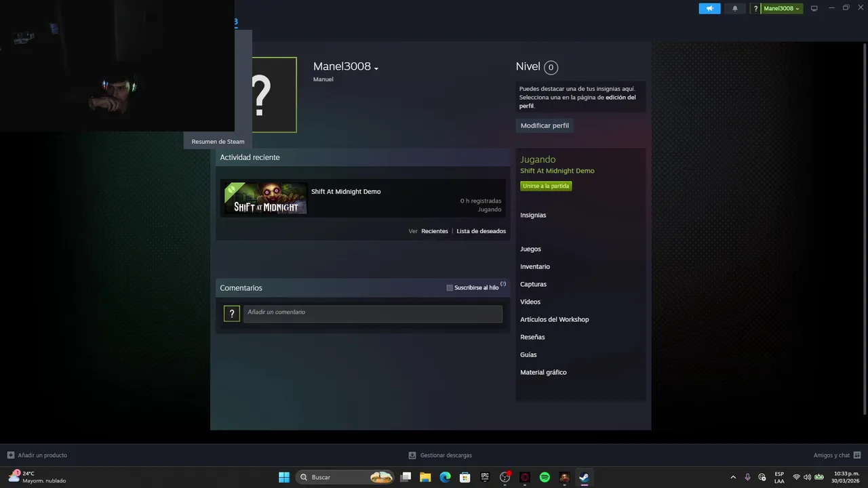Click the Añadir un producto plus icon
This screenshot has height=488, width=868.
10,455
